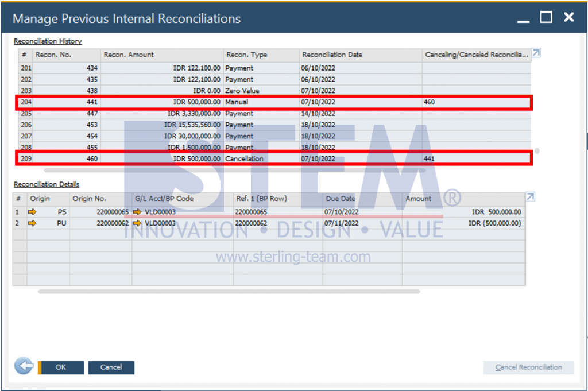The width and height of the screenshot is (588, 391).
Task: Click the VLD00003 link arrow in row 1
Action: [x=137, y=212]
